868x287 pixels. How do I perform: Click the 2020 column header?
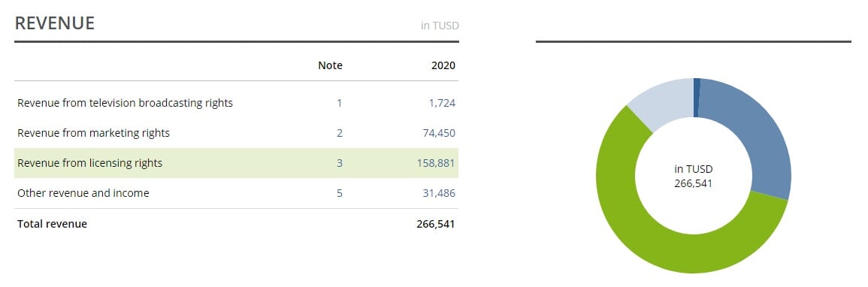point(443,65)
